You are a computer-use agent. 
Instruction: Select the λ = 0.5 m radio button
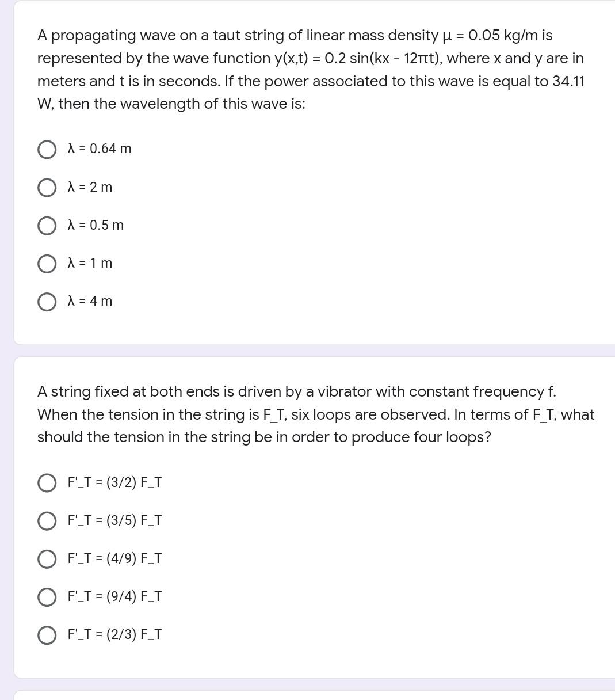pos(47,225)
